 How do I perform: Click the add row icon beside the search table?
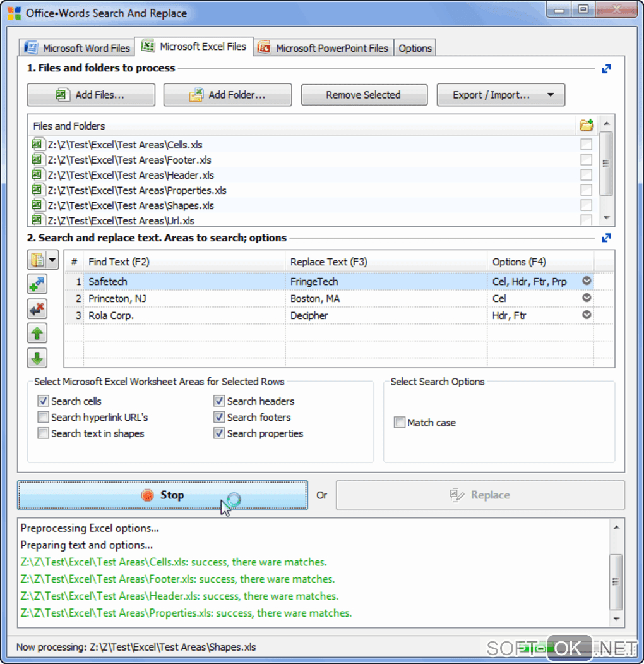tap(37, 284)
